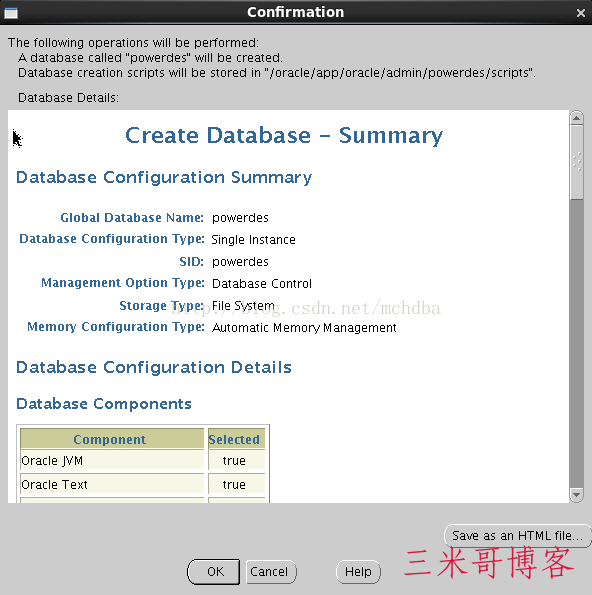The height and width of the screenshot is (595, 592).
Task: Click the 'Oracle Text' table cell
Action: 112,485
